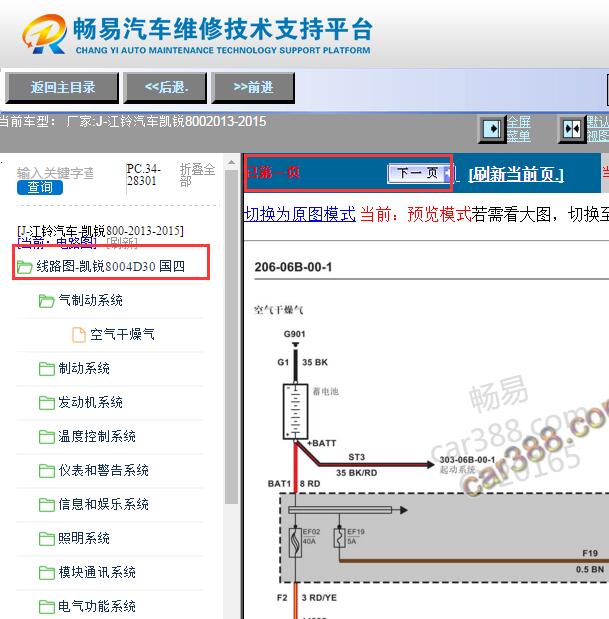Click the EF02 40A fuse symbol

point(295,542)
